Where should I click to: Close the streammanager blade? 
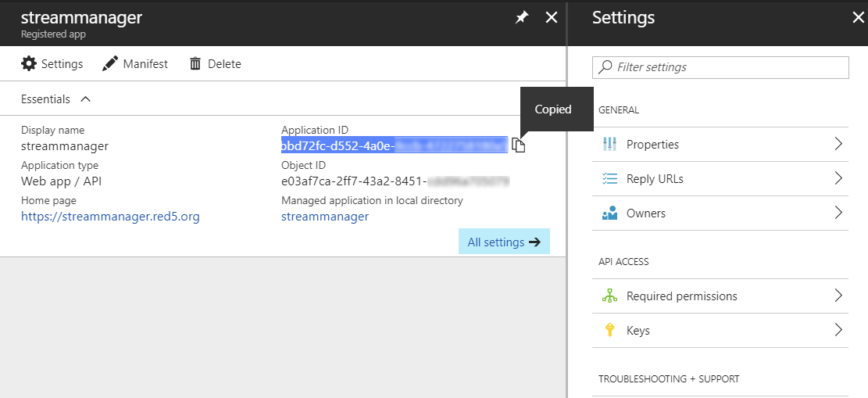(x=552, y=18)
